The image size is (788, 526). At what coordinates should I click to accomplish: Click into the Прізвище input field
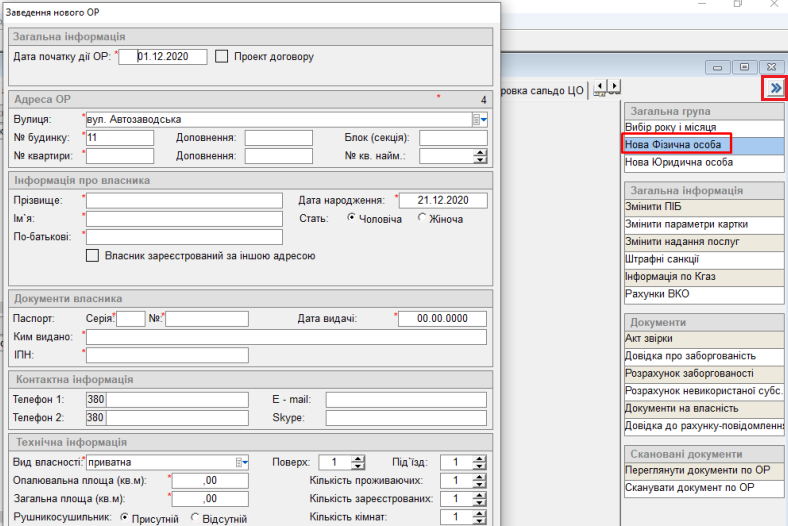(184, 201)
